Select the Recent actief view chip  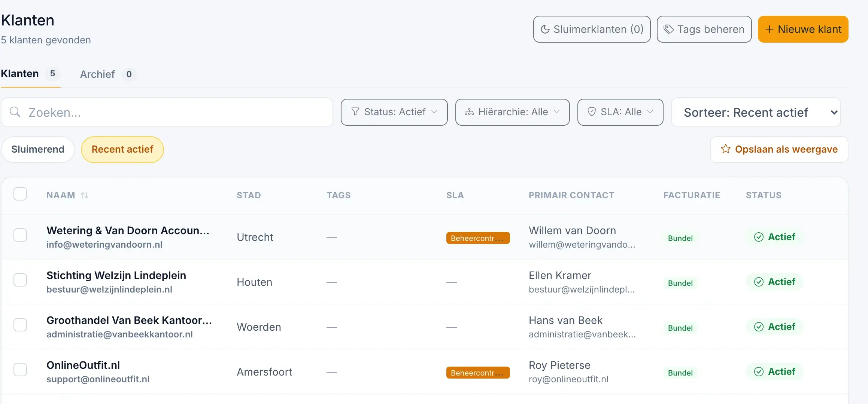(122, 149)
